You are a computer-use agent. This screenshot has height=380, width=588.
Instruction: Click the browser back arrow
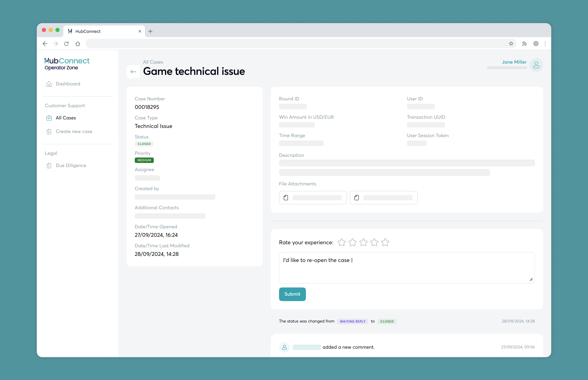pos(45,44)
